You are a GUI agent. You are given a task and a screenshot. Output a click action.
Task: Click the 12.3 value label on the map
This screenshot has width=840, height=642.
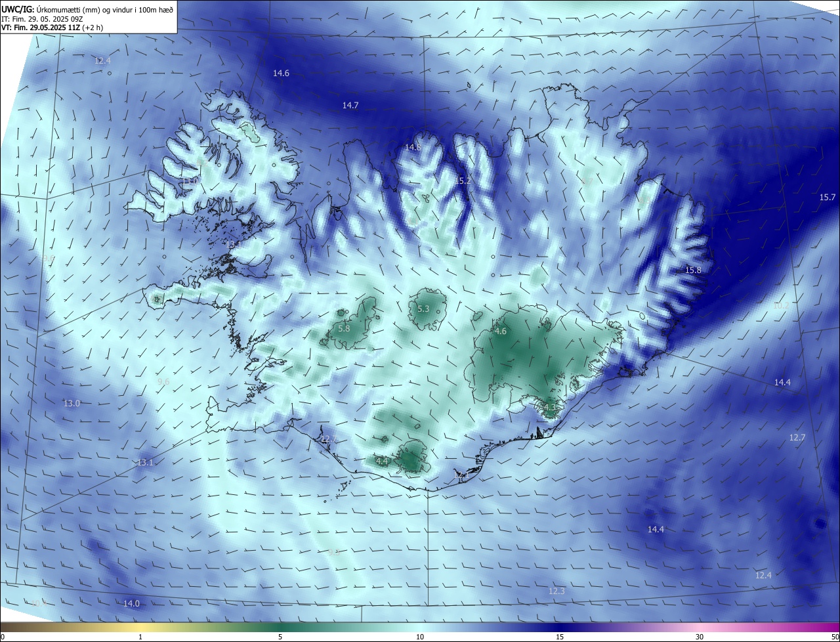[556, 591]
